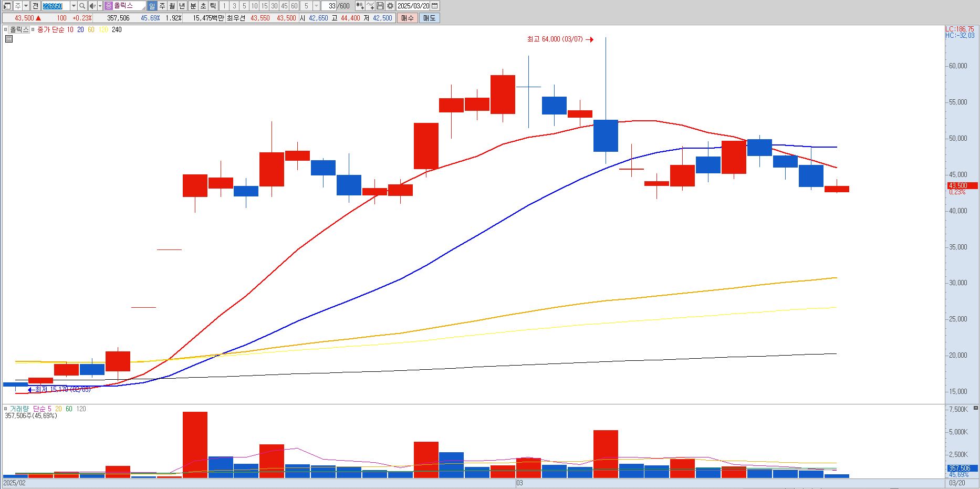Open the search magnifier for stock code
The height and width of the screenshot is (489, 980).
tap(82, 6)
